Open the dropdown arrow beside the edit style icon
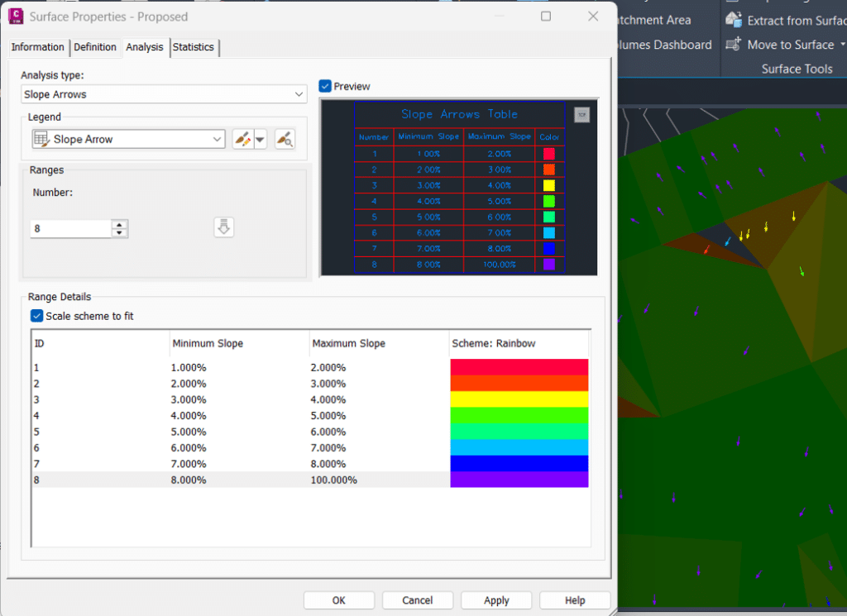The height and width of the screenshot is (616, 847). coord(261,139)
